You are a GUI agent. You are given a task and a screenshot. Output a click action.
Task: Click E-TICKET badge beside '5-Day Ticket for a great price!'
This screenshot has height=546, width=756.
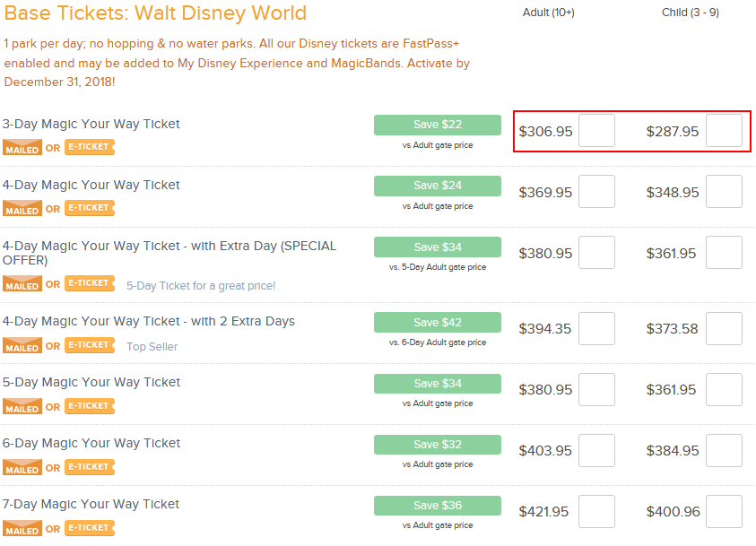point(90,283)
